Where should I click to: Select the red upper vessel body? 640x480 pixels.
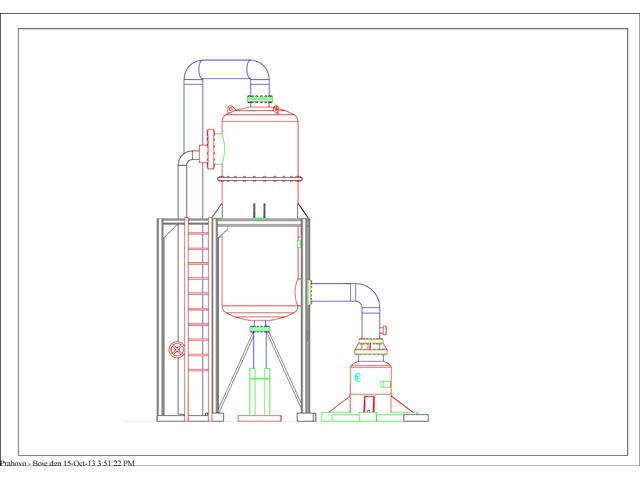coord(260,145)
